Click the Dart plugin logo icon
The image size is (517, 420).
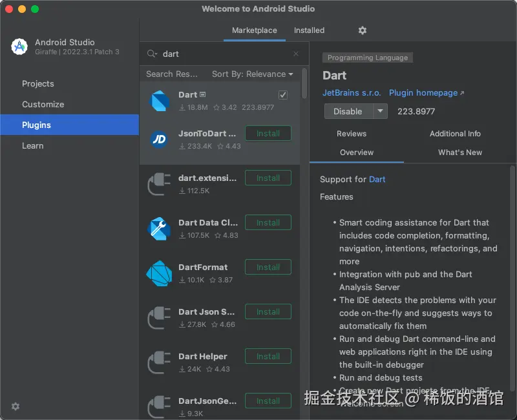pyautogui.click(x=159, y=101)
